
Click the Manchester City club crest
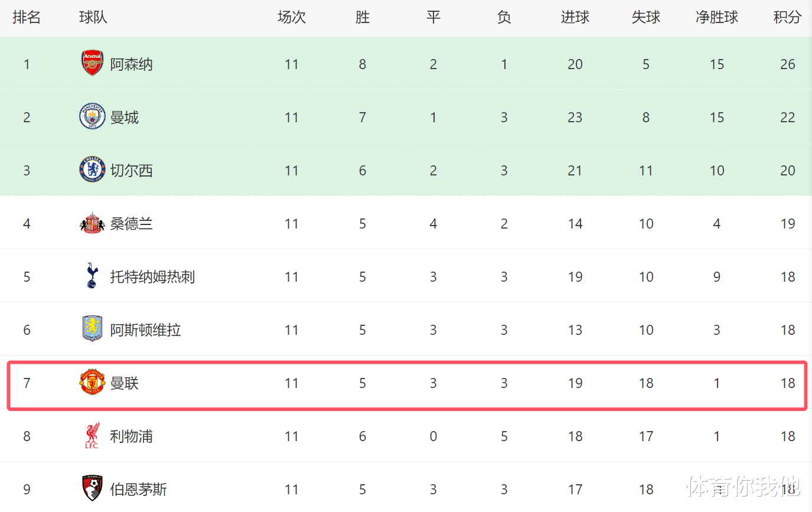tap(92, 117)
